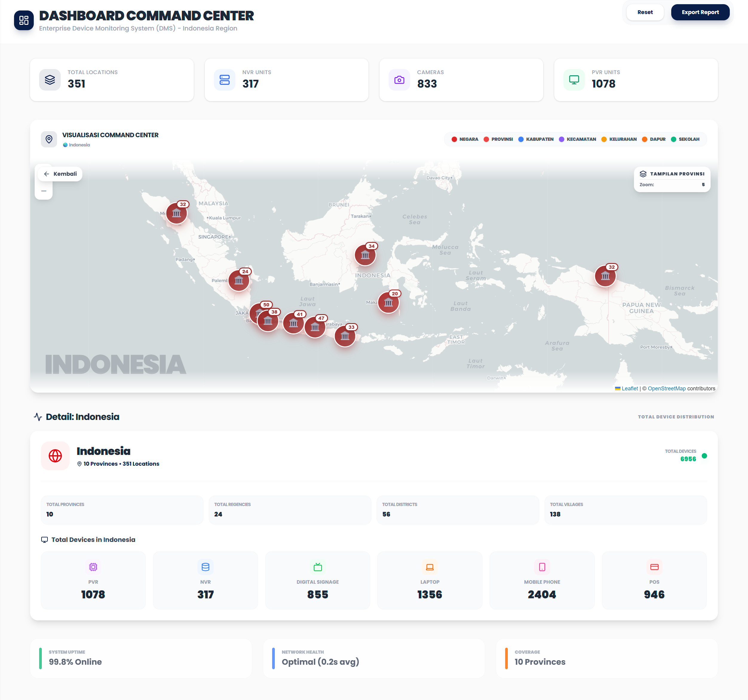The image size is (748, 700).
Task: Click the marker count badge 50
Action: pyautogui.click(x=266, y=305)
